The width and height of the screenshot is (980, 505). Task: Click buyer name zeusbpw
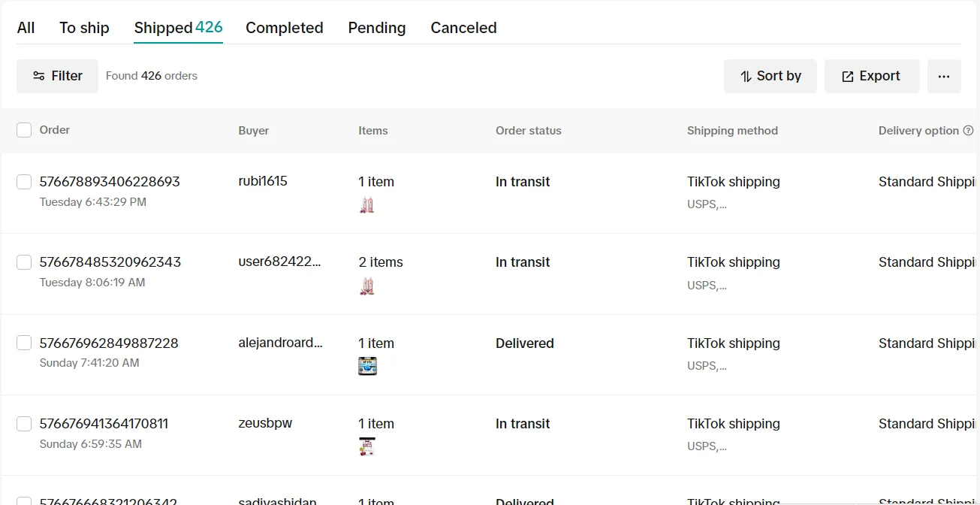point(265,423)
